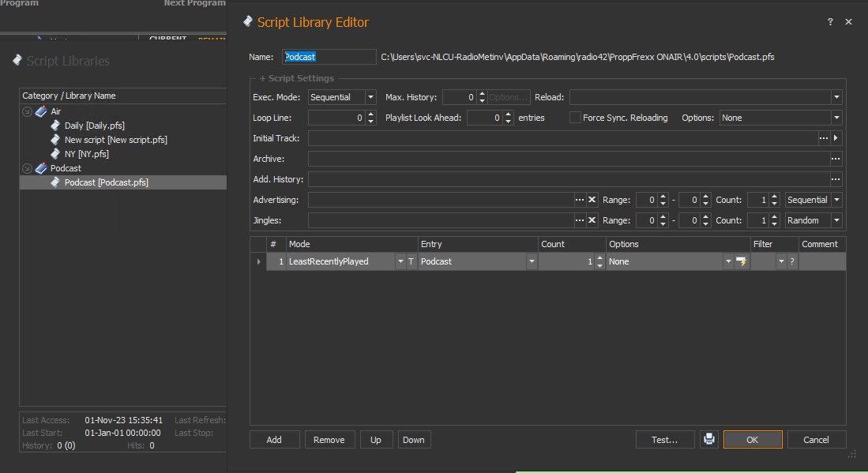The width and height of the screenshot is (868, 473).
Task: Select Daily [Daily.pfs] script library
Action: [94, 126]
